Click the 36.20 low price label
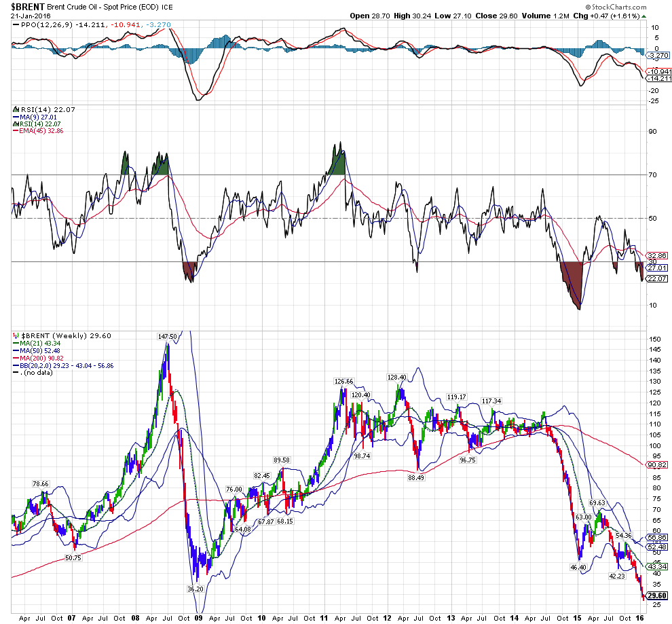672x624 pixels. [195, 589]
